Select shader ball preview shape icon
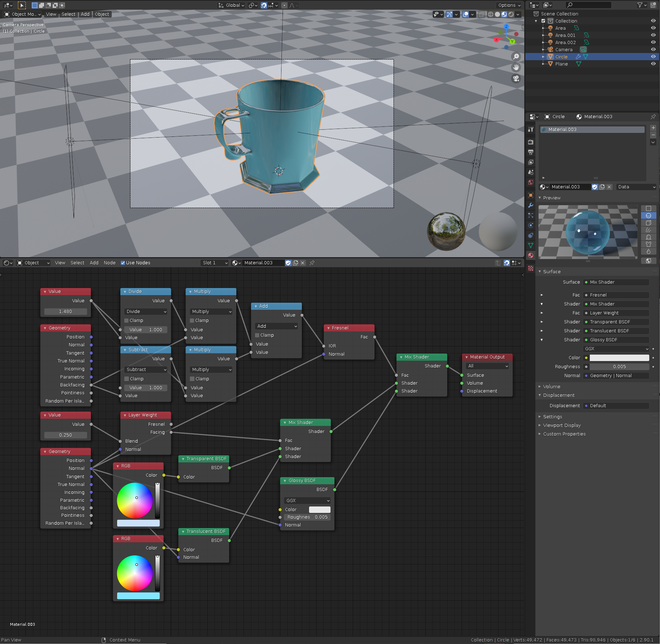The image size is (660, 644). click(x=648, y=237)
